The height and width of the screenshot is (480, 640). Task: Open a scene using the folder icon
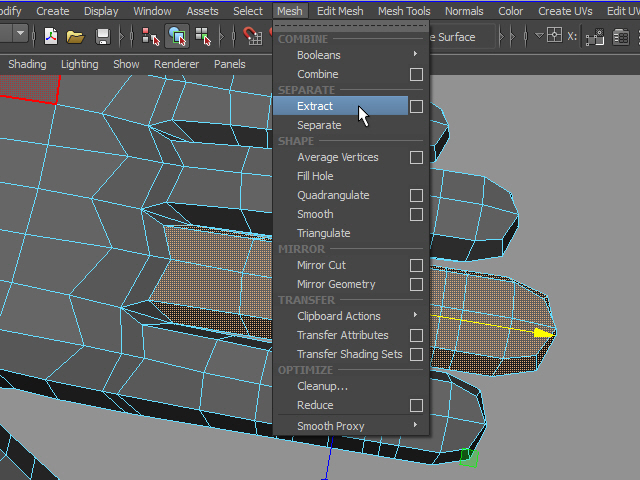coord(75,37)
